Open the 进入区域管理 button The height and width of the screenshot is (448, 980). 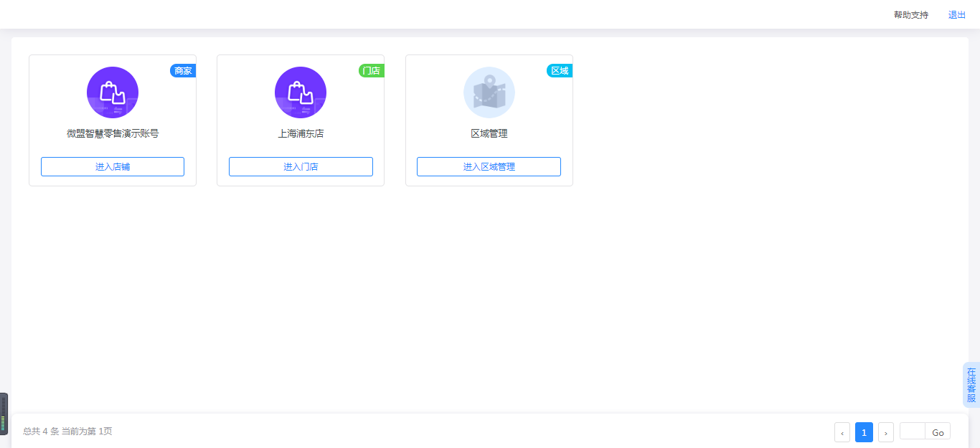[489, 166]
